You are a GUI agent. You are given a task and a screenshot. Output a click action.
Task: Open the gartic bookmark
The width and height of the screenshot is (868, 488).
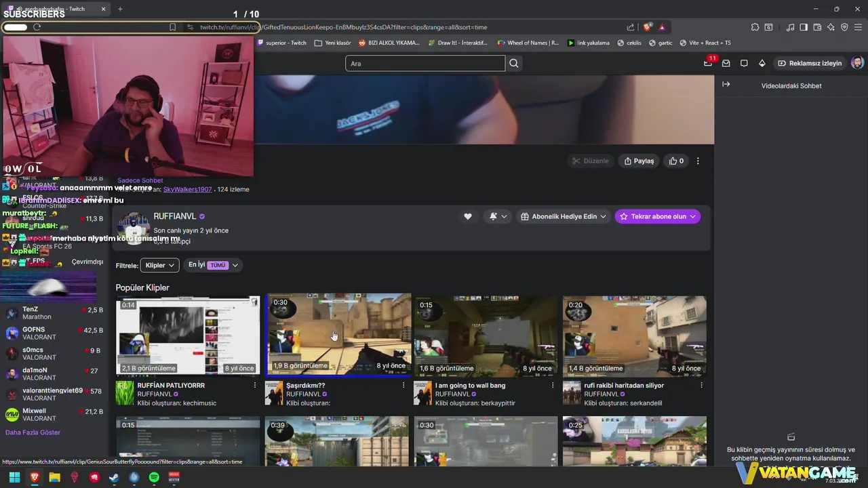point(661,43)
